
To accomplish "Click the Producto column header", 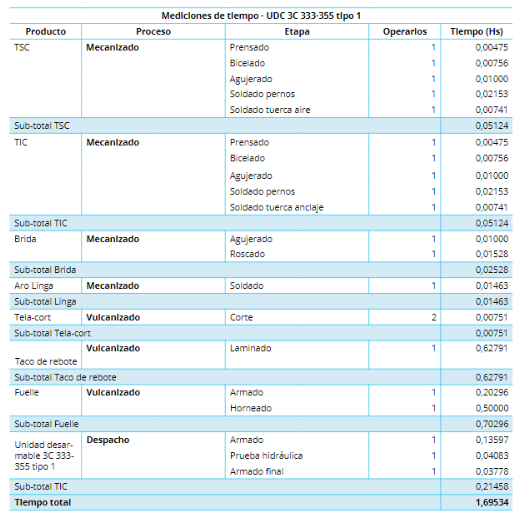I will coord(46,32).
